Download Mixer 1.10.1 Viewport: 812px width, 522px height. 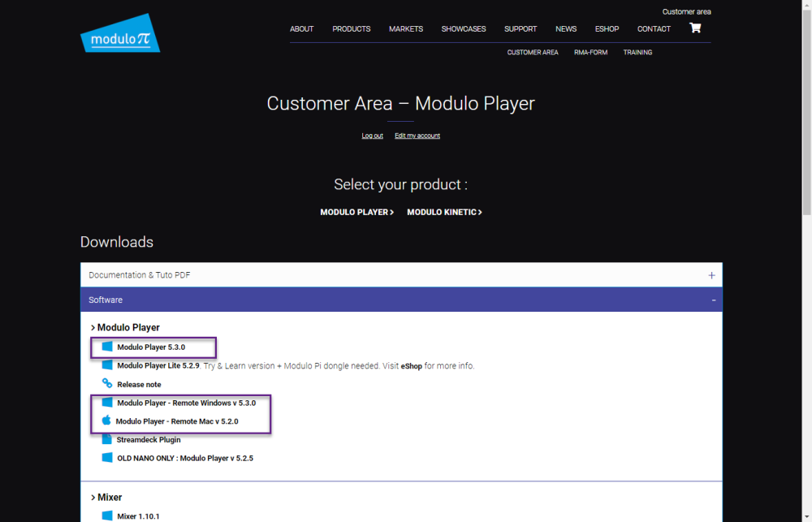point(138,516)
